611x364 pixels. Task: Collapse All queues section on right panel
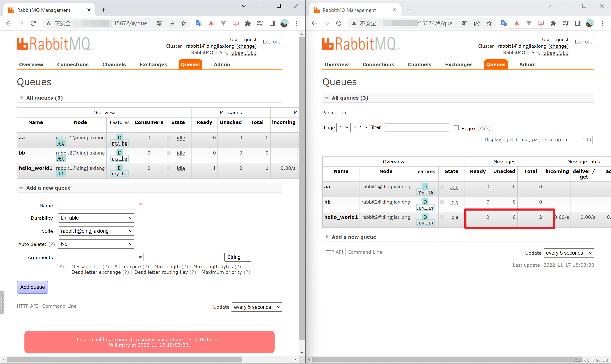click(x=326, y=97)
